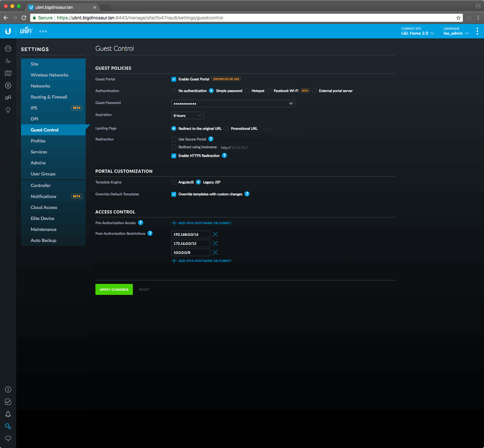Open the Statistics pulse icon
This screenshot has height=448, width=484.
pos(8,61)
